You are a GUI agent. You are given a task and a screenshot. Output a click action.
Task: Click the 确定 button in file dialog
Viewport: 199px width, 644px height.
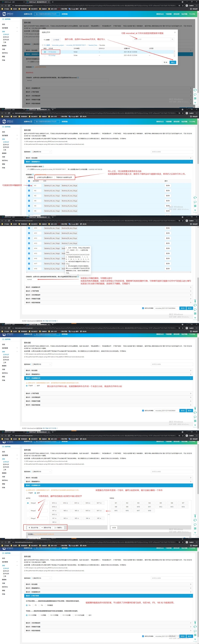point(173,62)
